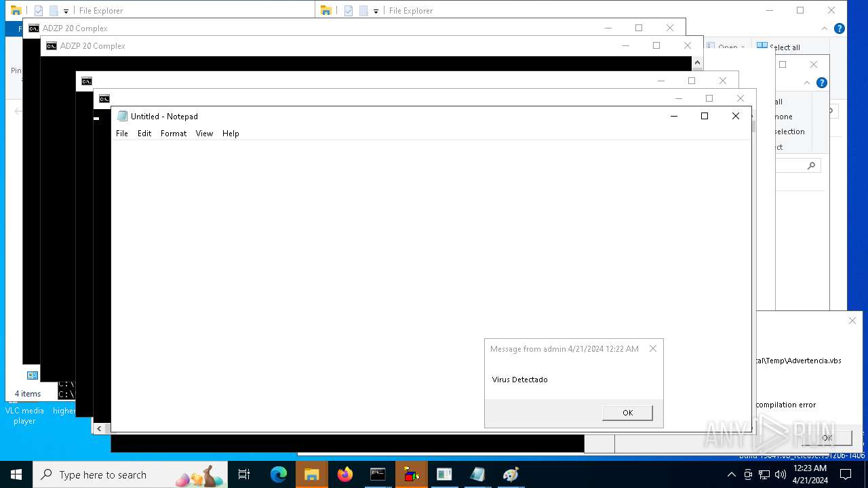
Task: Click the File Explorer search magnifier icon
Action: coord(811,165)
